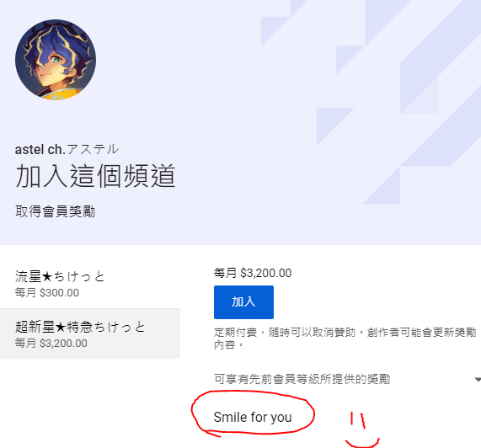The image size is (481, 448).
Task: Click the 取得會員獎勵 subtitle text
Action: (56, 211)
